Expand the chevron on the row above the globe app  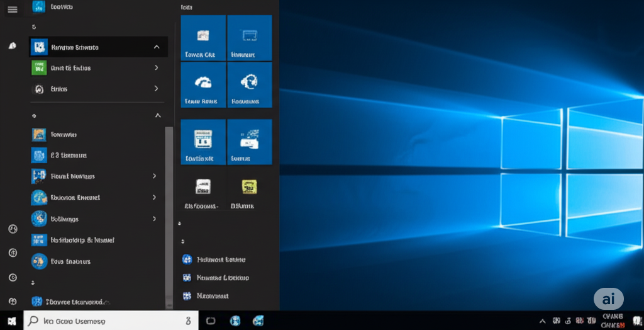tap(155, 176)
